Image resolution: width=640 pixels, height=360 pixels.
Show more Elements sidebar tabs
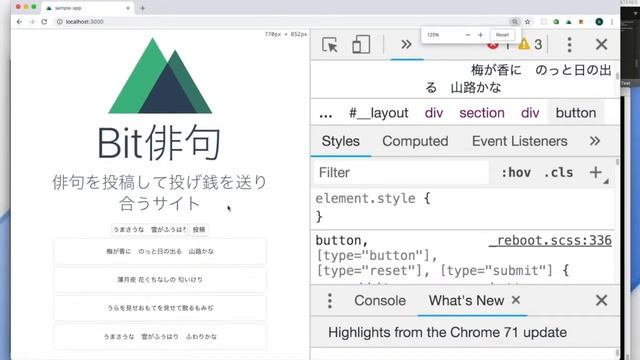pyautogui.click(x=595, y=141)
